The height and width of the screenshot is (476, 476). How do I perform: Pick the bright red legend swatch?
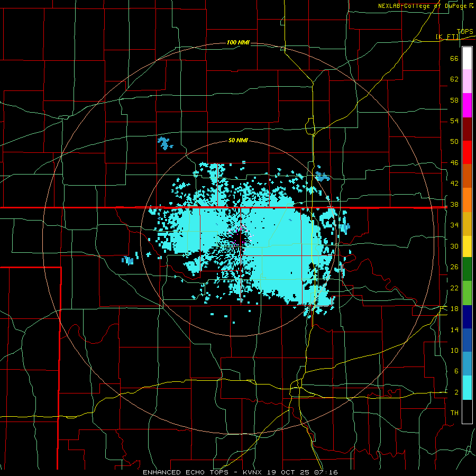click(467, 152)
